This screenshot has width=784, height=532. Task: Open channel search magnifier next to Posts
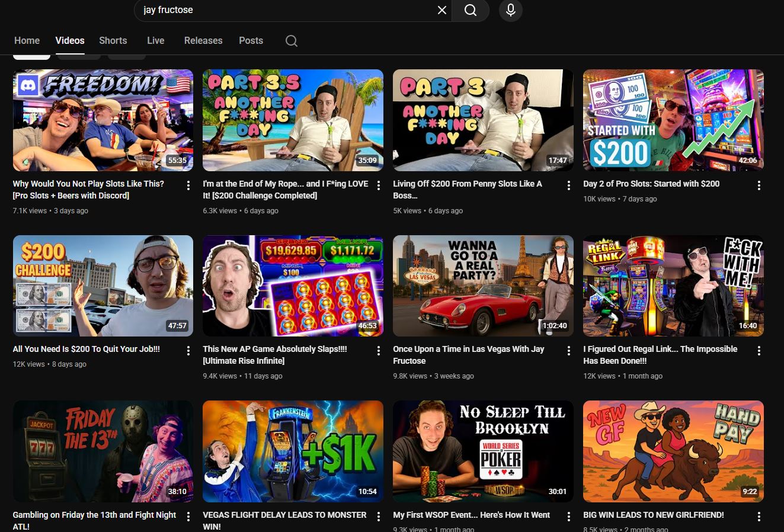point(292,41)
